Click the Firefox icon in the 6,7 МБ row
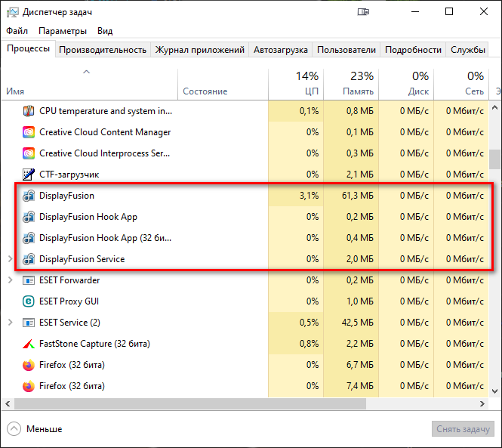Viewport: 502px width, 448px height. click(29, 365)
